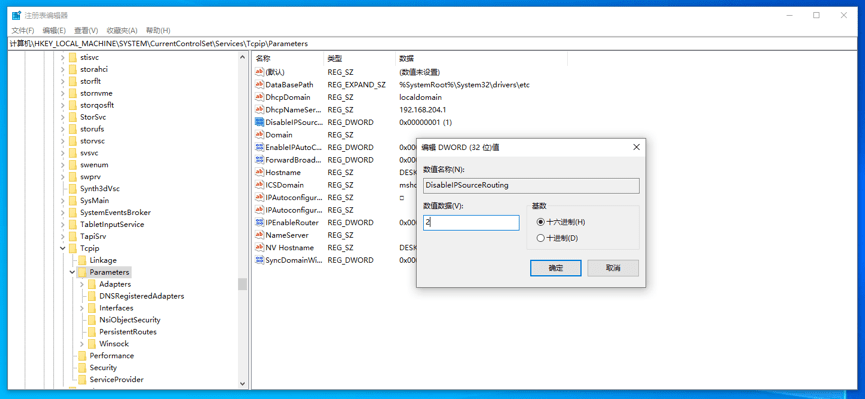Expand the TapiSrv tree node

point(62,236)
